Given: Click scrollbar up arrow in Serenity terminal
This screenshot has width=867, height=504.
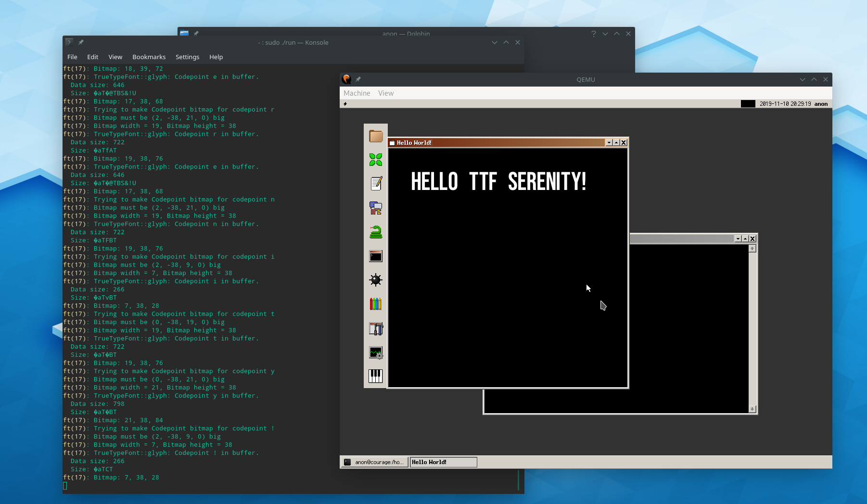Looking at the screenshot, I should click(x=752, y=249).
